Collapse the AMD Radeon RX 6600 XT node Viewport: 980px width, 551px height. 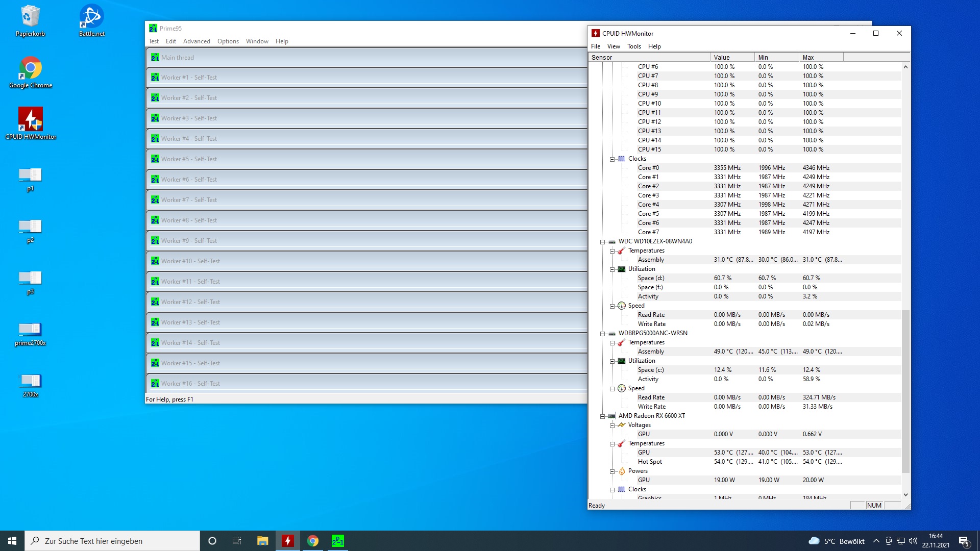(602, 416)
